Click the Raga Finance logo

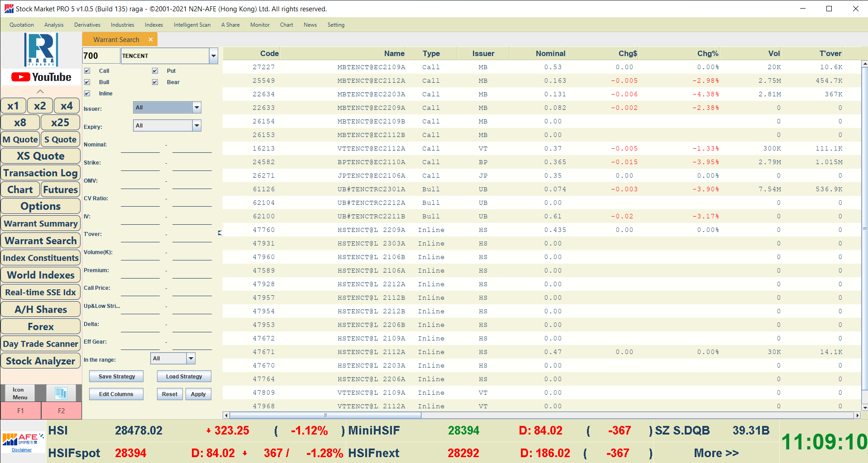click(x=41, y=50)
